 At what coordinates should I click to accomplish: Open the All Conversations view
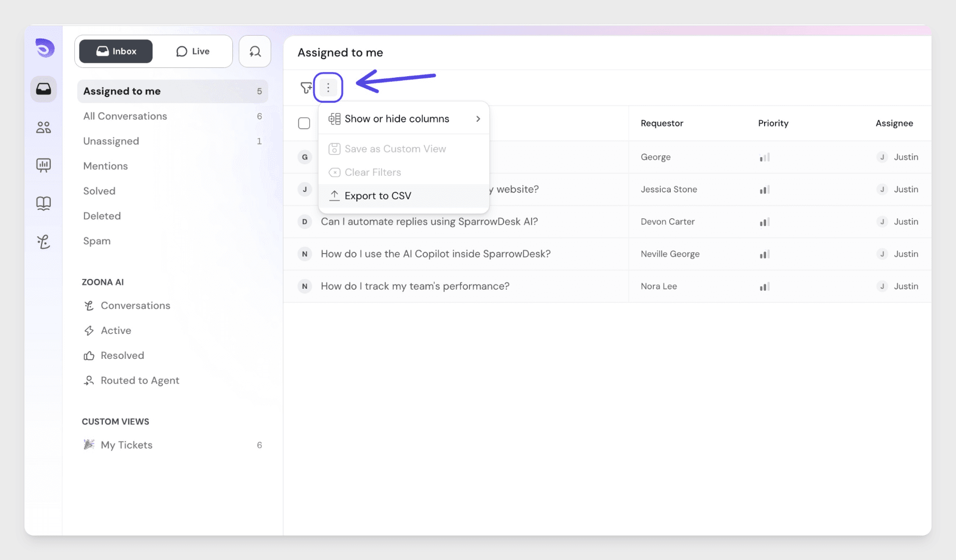(125, 116)
